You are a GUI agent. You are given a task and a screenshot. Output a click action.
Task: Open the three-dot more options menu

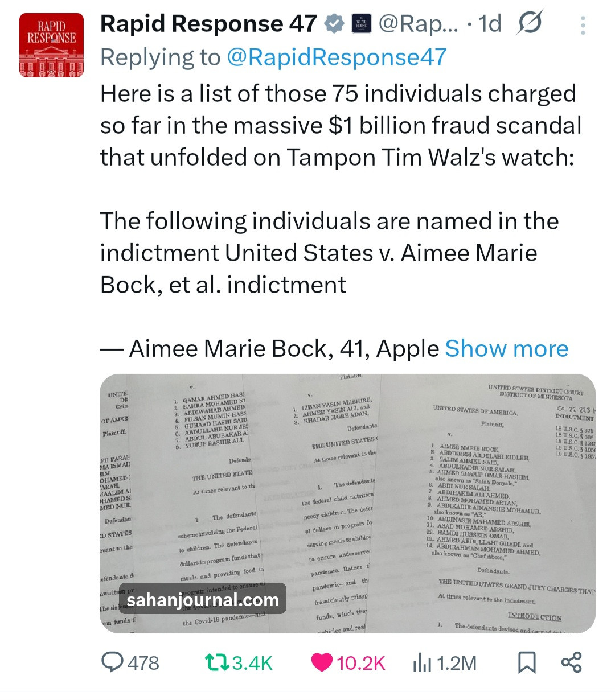point(583,26)
